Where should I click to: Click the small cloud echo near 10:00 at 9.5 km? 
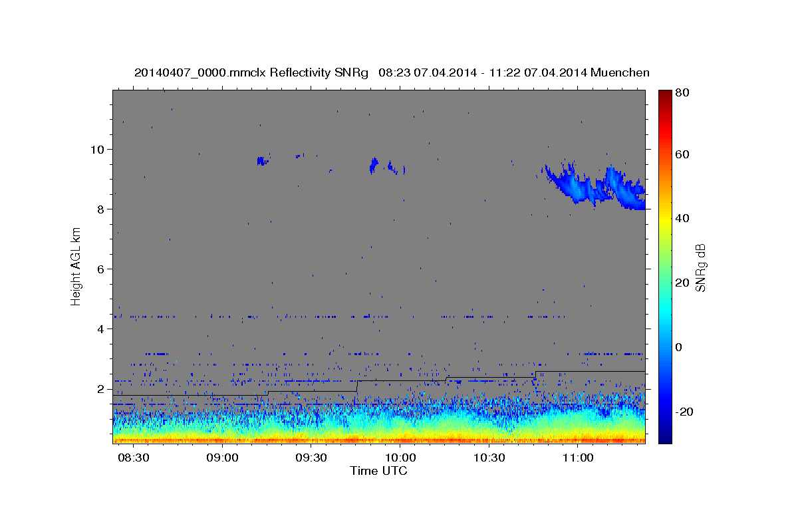373,166
